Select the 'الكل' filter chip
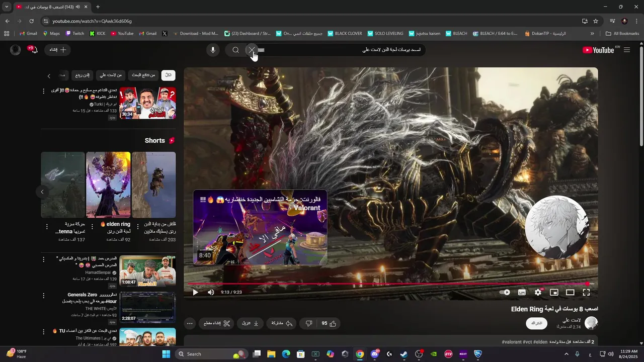Screen dimensions: 644x362 point(168,75)
